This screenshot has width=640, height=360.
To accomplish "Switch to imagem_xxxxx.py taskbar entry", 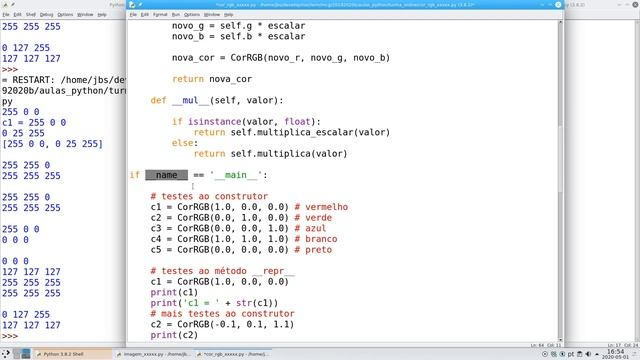I will tap(154, 354).
